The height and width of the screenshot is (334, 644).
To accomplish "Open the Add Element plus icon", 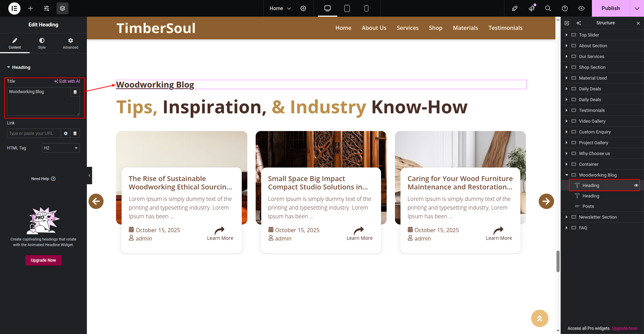I will coord(31,8).
